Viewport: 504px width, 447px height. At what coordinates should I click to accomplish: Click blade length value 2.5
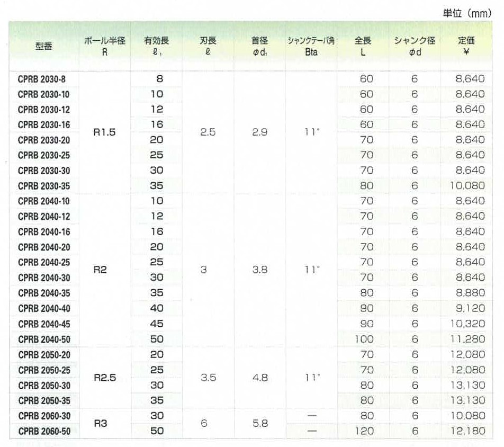click(x=208, y=132)
